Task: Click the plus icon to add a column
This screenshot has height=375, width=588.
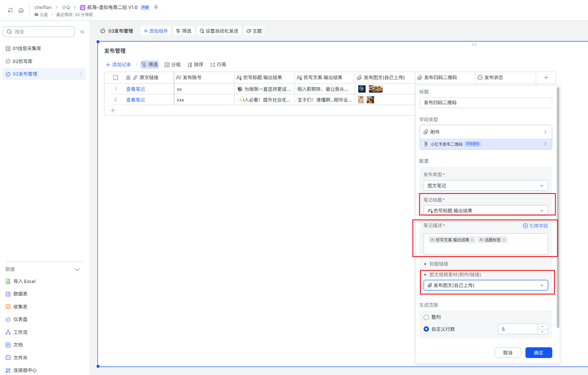Action: (546, 78)
